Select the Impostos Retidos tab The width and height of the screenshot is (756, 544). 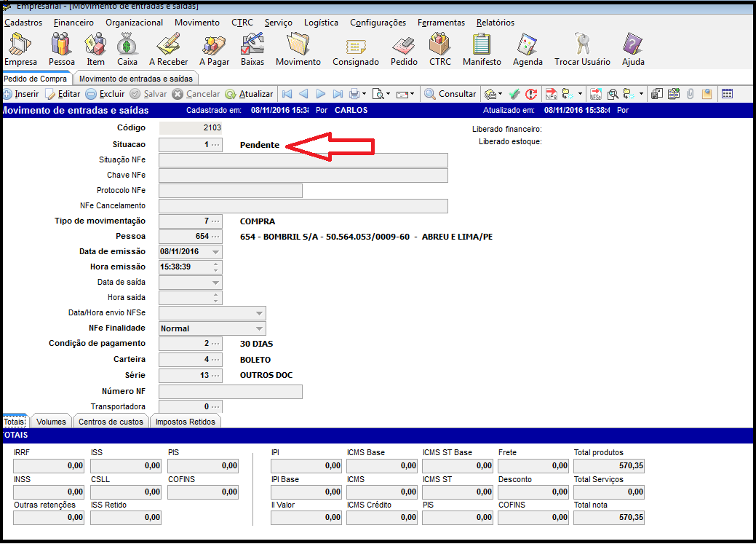(x=185, y=422)
